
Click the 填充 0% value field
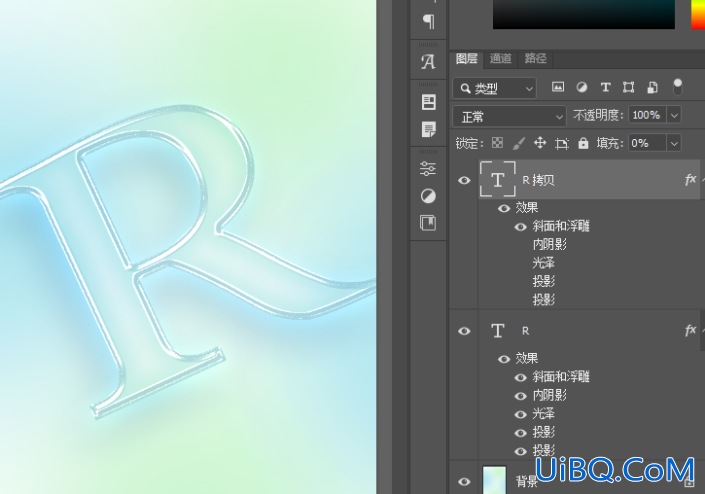point(647,143)
